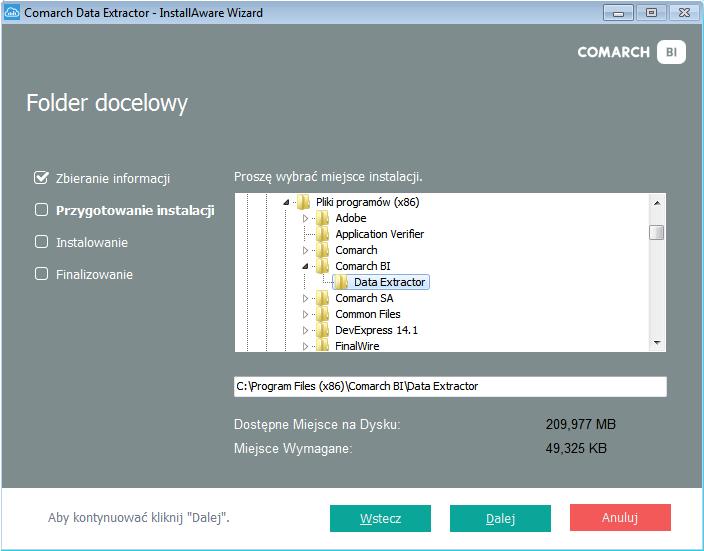Expand the FinalWire folder node

(x=305, y=346)
